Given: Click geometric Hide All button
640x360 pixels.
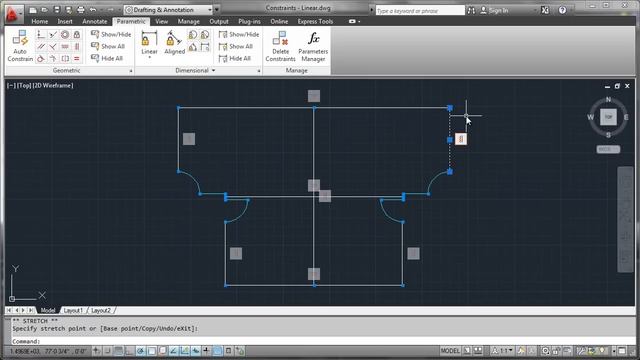Looking at the screenshot, I should tap(107, 58).
